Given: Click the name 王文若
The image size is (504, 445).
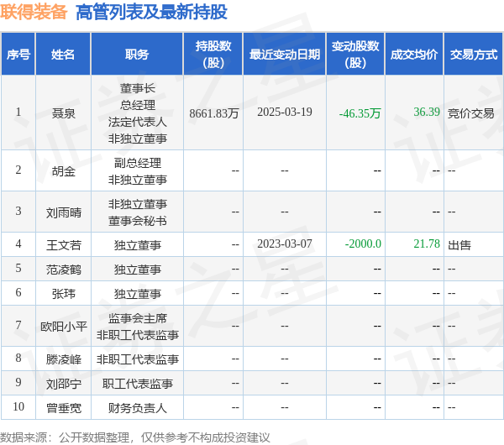Looking at the screenshot, I should click(63, 245).
